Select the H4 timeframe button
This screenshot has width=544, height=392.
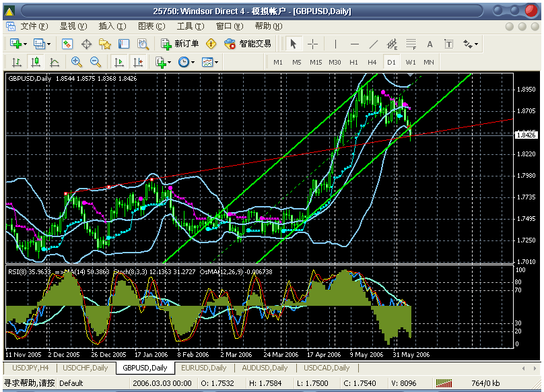click(372, 62)
